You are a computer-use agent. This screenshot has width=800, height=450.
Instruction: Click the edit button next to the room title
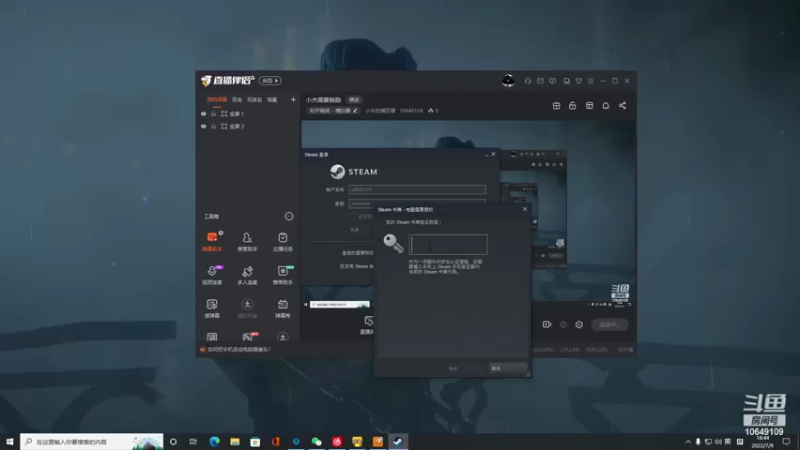point(354,99)
